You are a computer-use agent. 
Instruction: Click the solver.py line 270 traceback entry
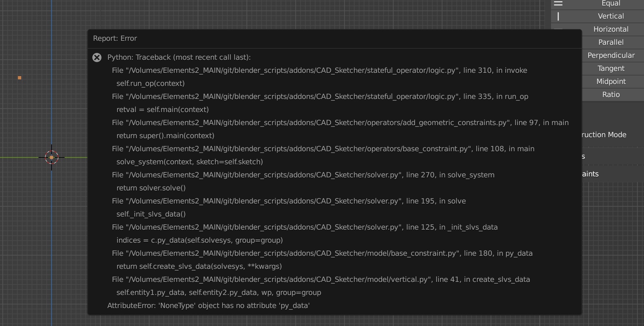[x=303, y=175]
